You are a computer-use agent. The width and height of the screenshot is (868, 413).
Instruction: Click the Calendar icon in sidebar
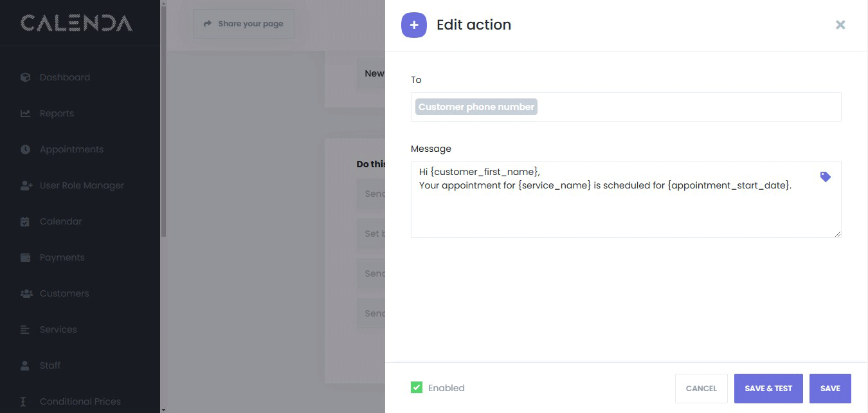pyautogui.click(x=26, y=221)
